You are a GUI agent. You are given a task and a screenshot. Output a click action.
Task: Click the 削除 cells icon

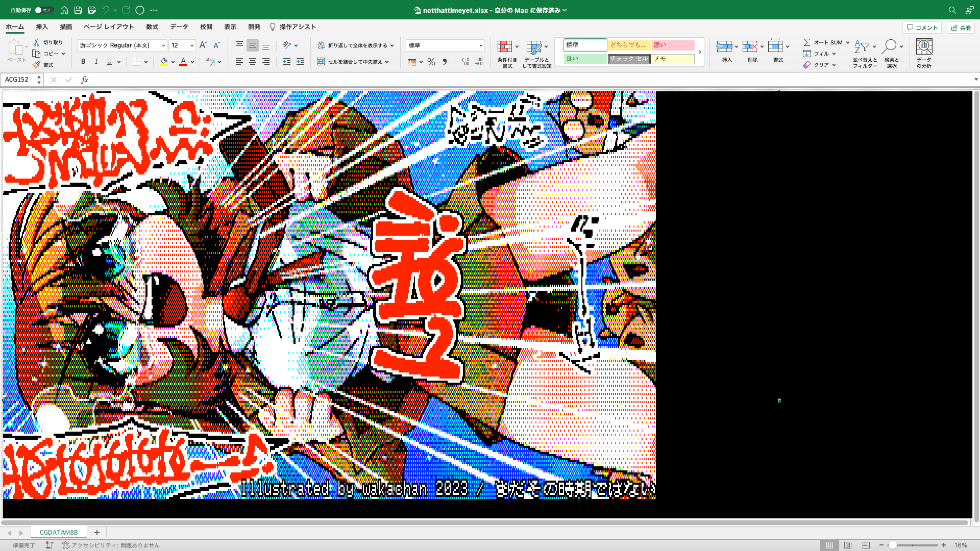click(x=750, y=47)
